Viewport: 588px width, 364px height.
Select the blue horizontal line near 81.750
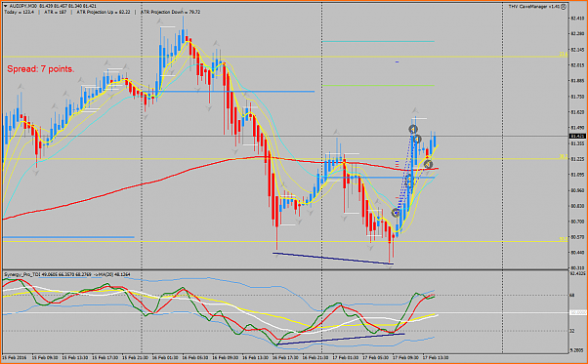[236, 92]
